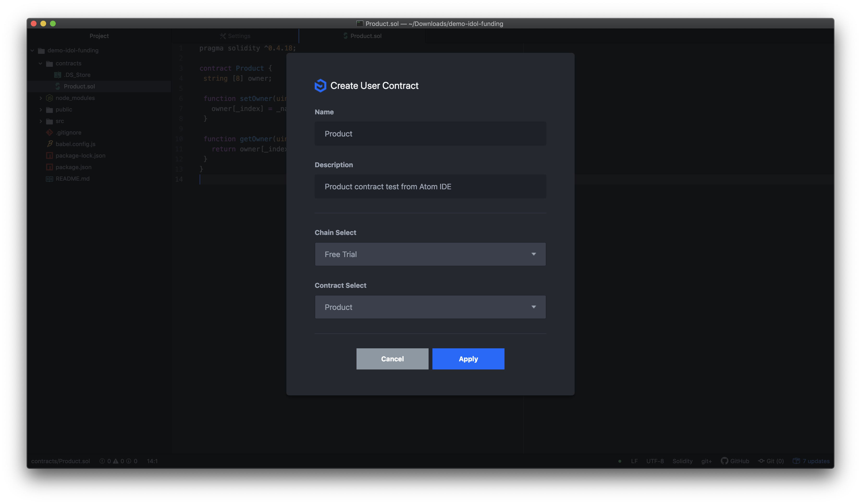Open README.md file
Image resolution: width=861 pixels, height=504 pixels.
[x=73, y=179]
